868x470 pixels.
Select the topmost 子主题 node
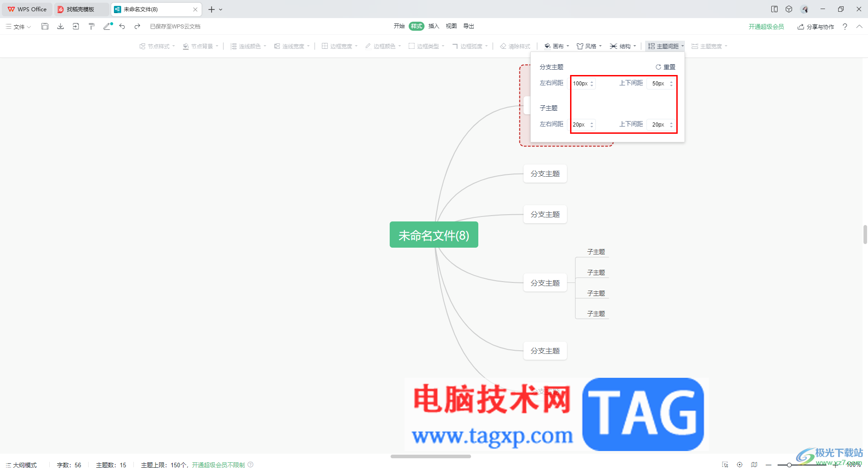(x=596, y=252)
